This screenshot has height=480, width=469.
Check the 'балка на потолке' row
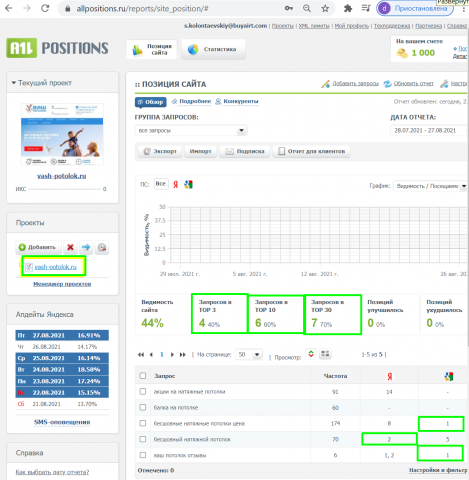pos(143,407)
